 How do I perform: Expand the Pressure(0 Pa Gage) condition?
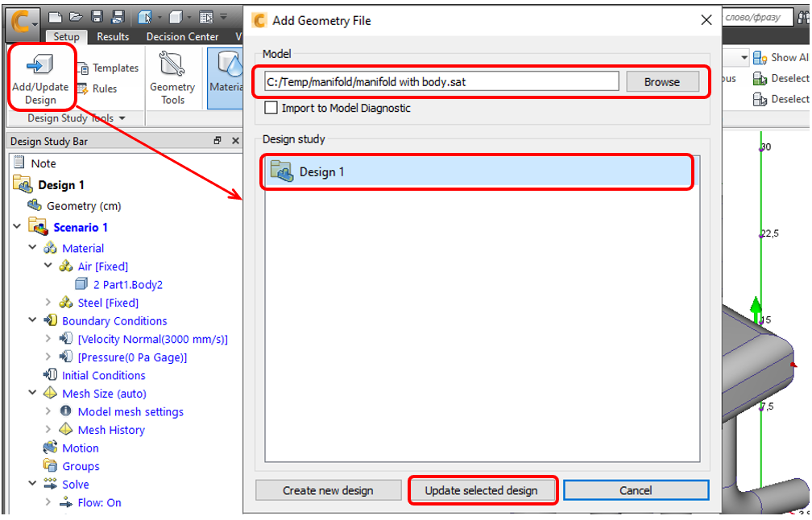48,357
